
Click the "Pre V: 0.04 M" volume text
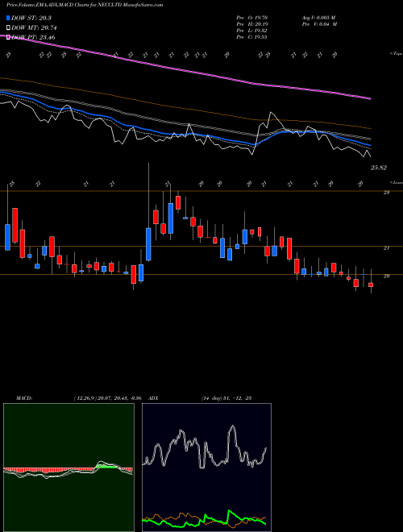(x=319, y=24)
